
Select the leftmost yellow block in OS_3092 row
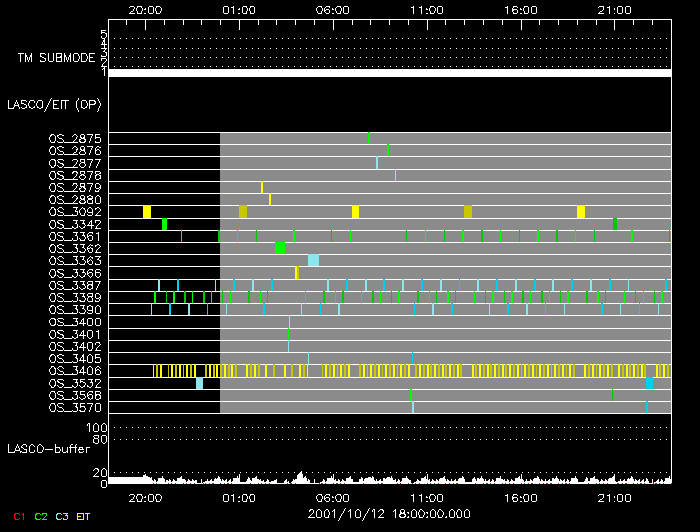(147, 211)
